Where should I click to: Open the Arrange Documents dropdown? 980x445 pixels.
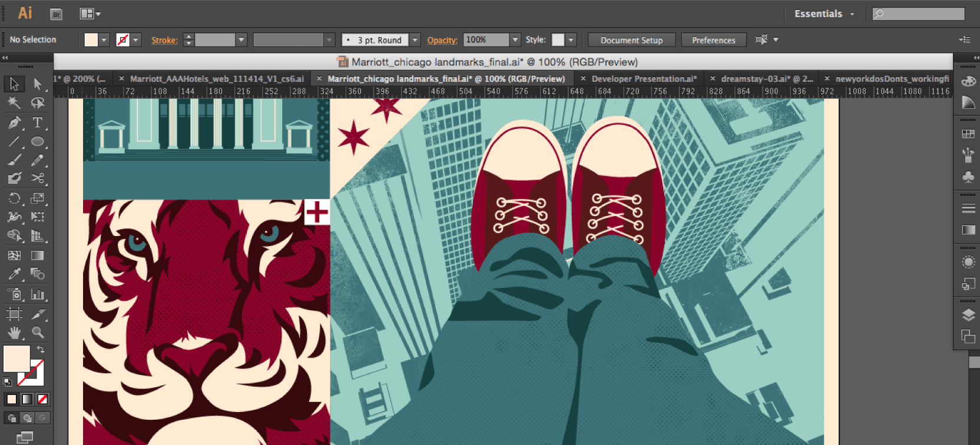(90, 14)
